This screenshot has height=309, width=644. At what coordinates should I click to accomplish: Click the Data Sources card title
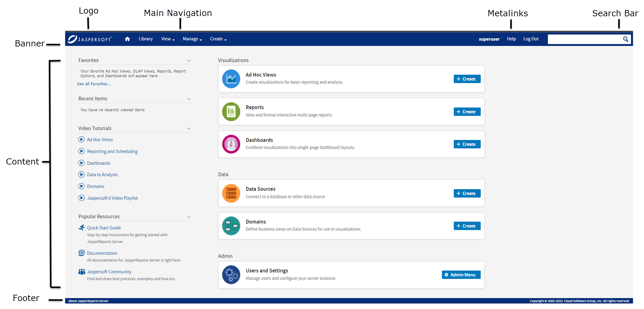click(x=260, y=189)
